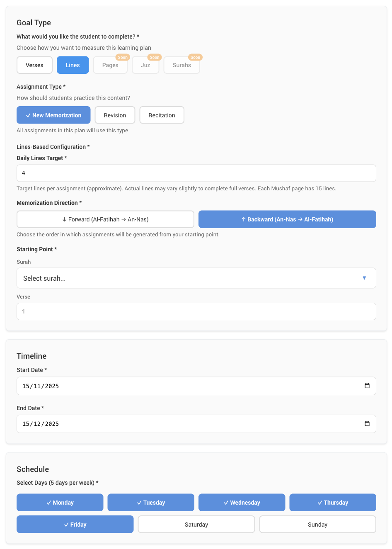Select Recitation assignment type
This screenshot has width=392, height=549.
tap(162, 115)
